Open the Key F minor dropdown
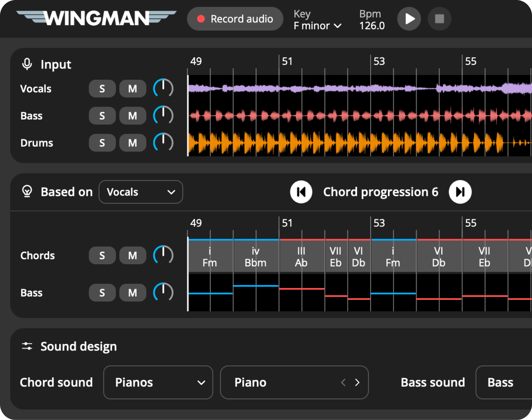Image resolution: width=532 pixels, height=420 pixels. (317, 26)
